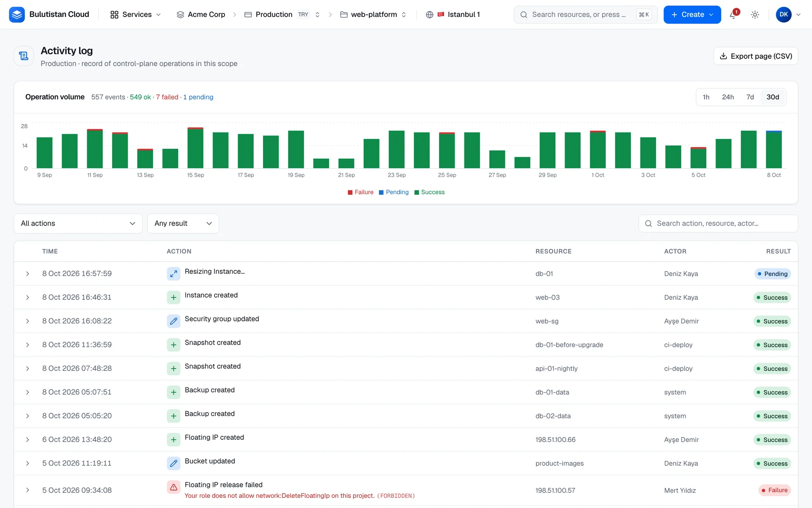Click the Activity log page icon
This screenshot has height=508, width=812.
(x=24, y=56)
